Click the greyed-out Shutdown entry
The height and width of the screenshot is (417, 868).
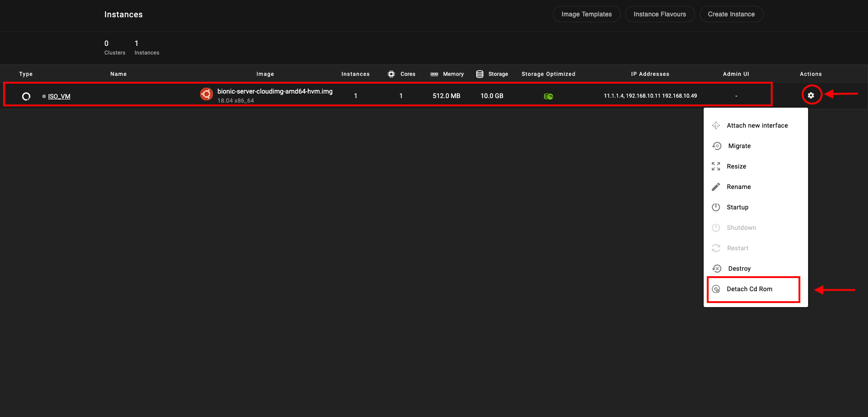pyautogui.click(x=756, y=228)
